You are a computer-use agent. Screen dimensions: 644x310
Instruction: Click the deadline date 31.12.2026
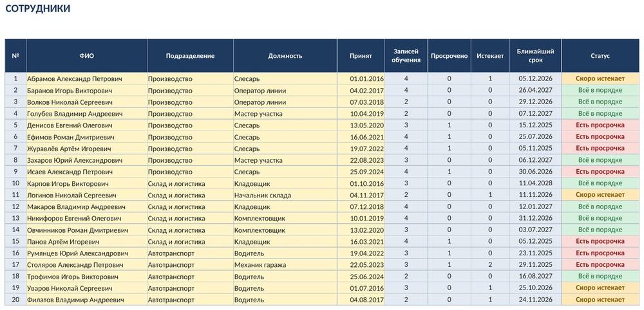(536, 218)
